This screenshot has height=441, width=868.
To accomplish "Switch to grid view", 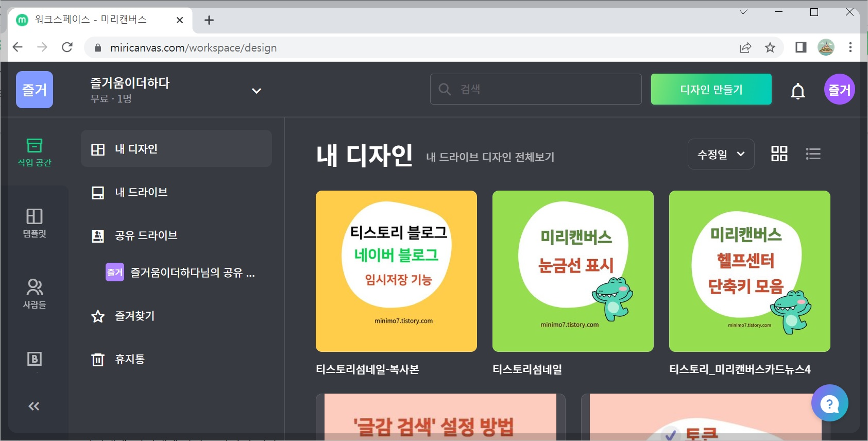I will 779,154.
